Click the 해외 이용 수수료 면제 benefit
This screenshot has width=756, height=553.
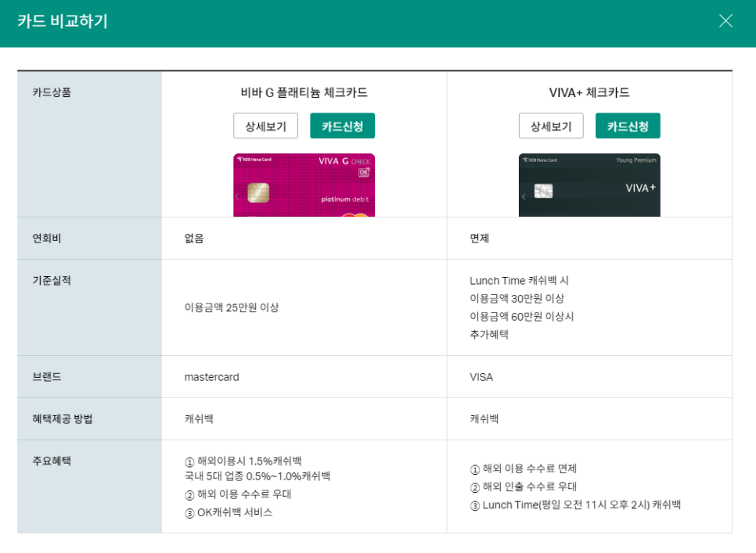(x=523, y=469)
